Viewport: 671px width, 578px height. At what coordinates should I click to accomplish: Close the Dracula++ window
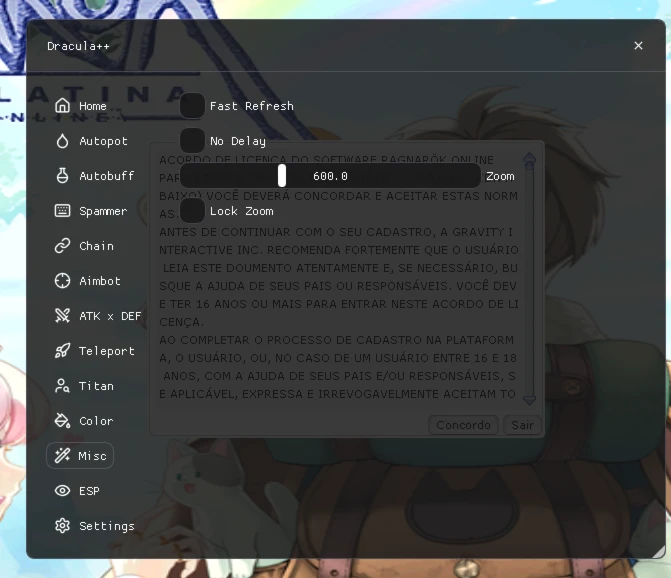pyautogui.click(x=638, y=45)
